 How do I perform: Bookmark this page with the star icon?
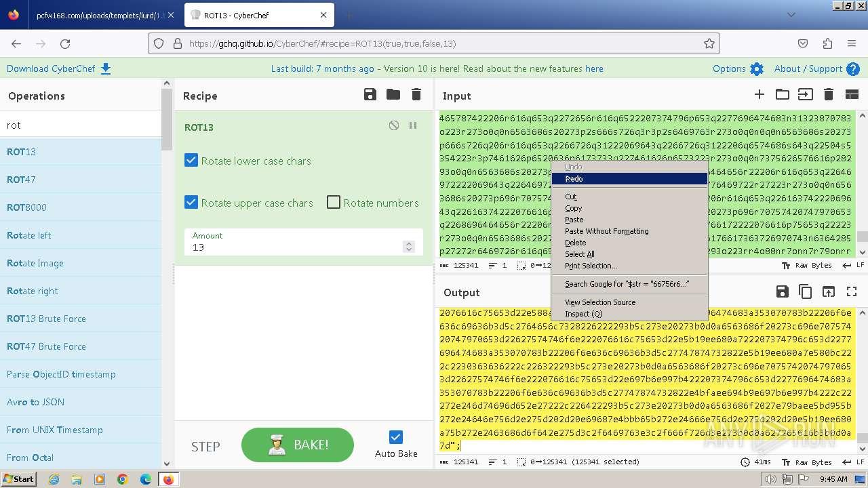point(709,43)
